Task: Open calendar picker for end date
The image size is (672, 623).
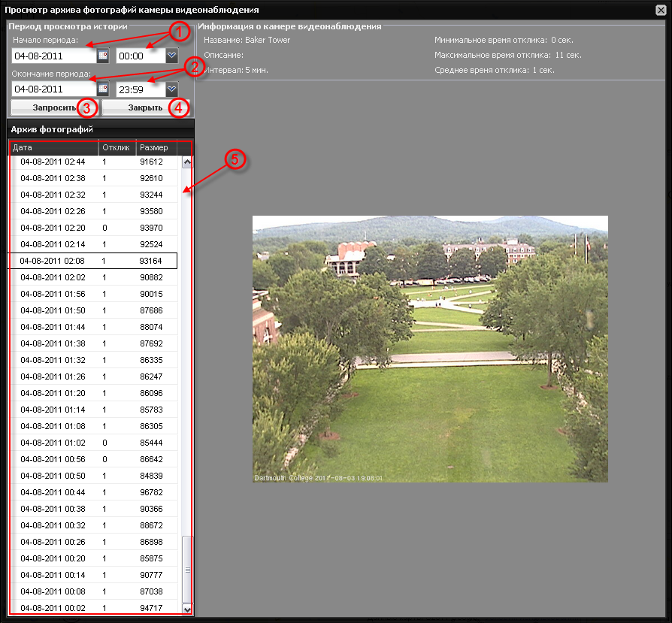Action: click(x=103, y=89)
